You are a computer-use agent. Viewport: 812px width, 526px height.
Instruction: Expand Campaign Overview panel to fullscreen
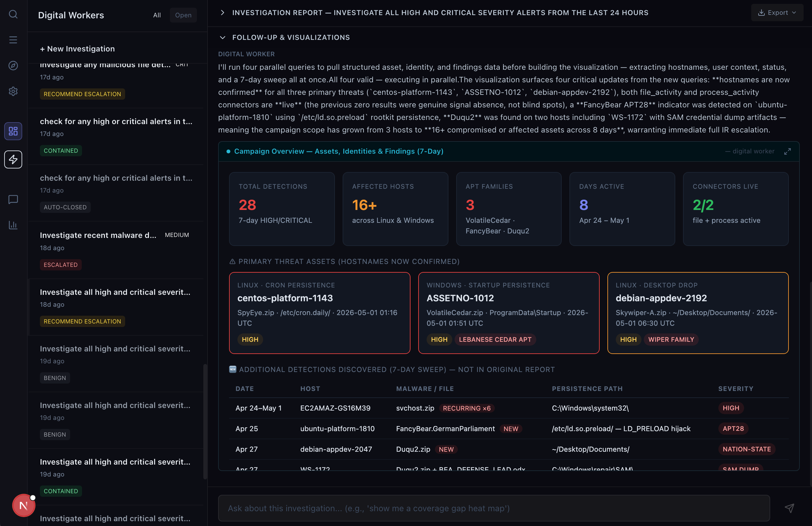[x=788, y=151]
